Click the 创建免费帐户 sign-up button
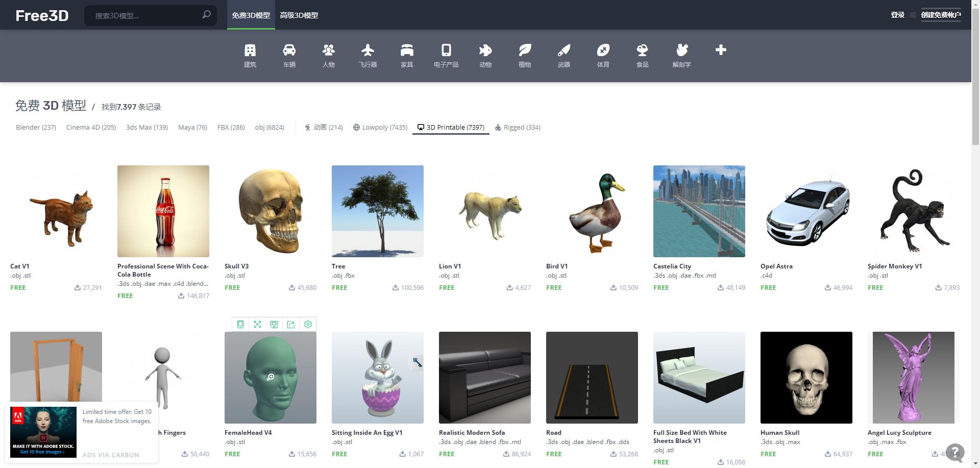 (941, 15)
